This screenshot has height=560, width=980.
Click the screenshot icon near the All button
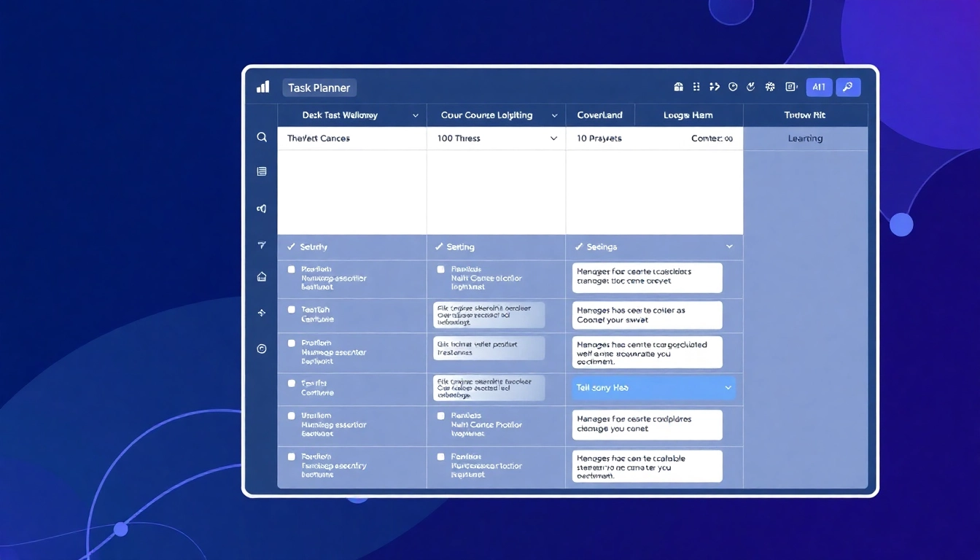791,86
